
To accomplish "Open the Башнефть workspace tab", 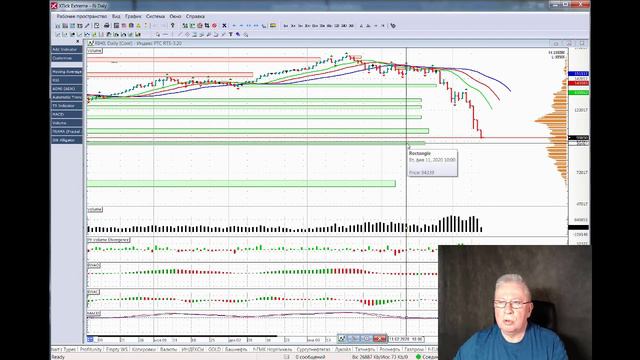I will (236, 350).
